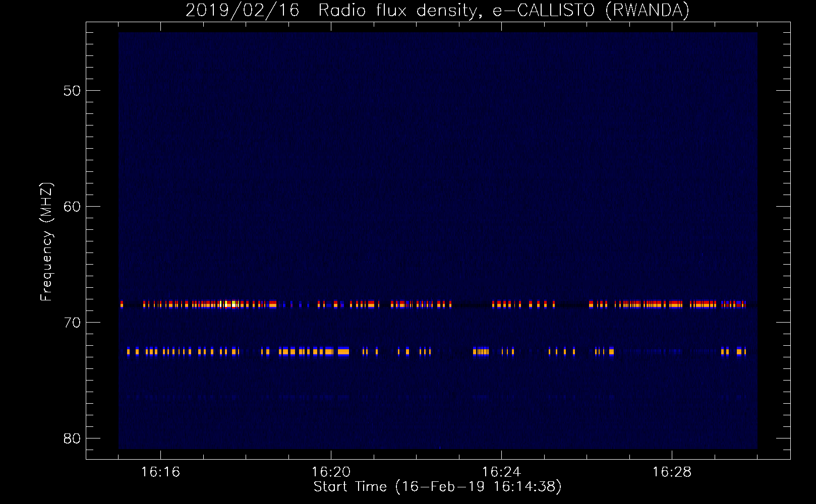Click the 60 MHz frequency tick label

[x=72, y=207]
